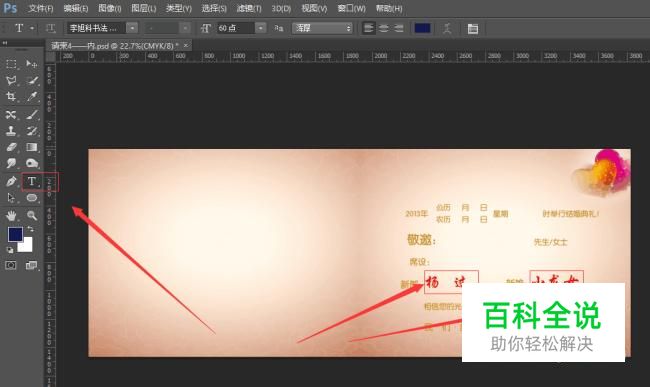Reset default foreground and background colors

pyautogui.click(x=10, y=250)
